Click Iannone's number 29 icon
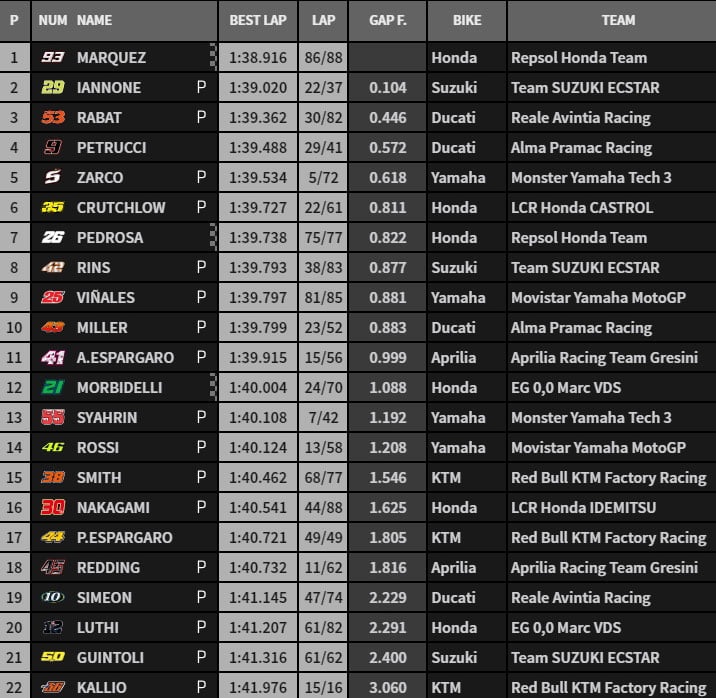The height and width of the screenshot is (698, 716). (53, 87)
